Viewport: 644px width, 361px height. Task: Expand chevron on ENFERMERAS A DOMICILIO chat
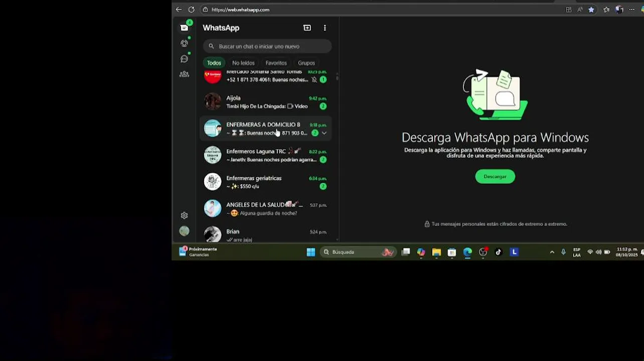(x=324, y=133)
